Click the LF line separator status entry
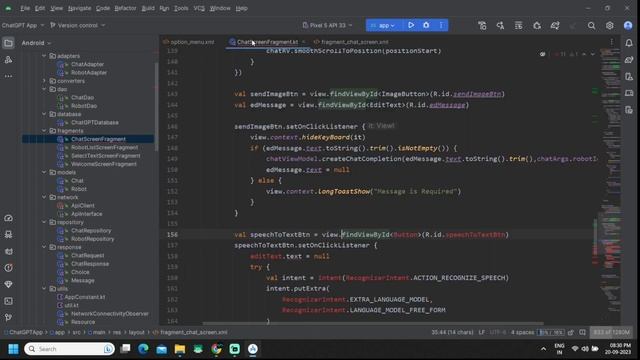This screenshot has height=360, width=640. 482,332
